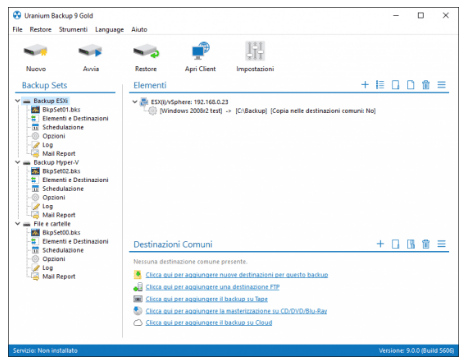Open Destinazioni Comuni hamburger menu
This screenshot has height=363, width=462.
pyautogui.click(x=441, y=244)
